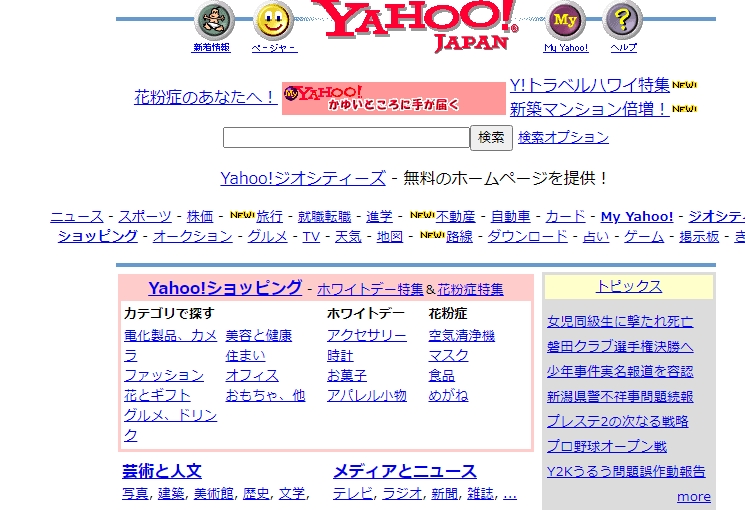This screenshot has width=745, height=510.
Task: Open ショッピング navigation link
Action: tap(98, 236)
